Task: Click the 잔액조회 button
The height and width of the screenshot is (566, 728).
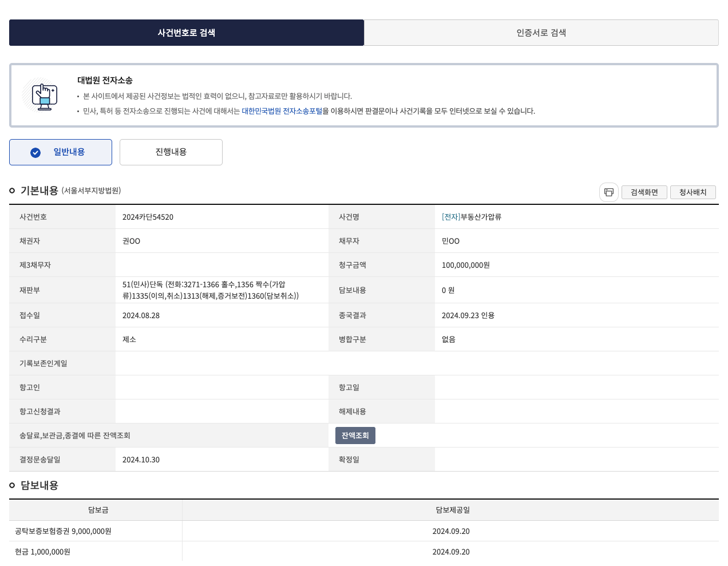Action: (x=355, y=436)
